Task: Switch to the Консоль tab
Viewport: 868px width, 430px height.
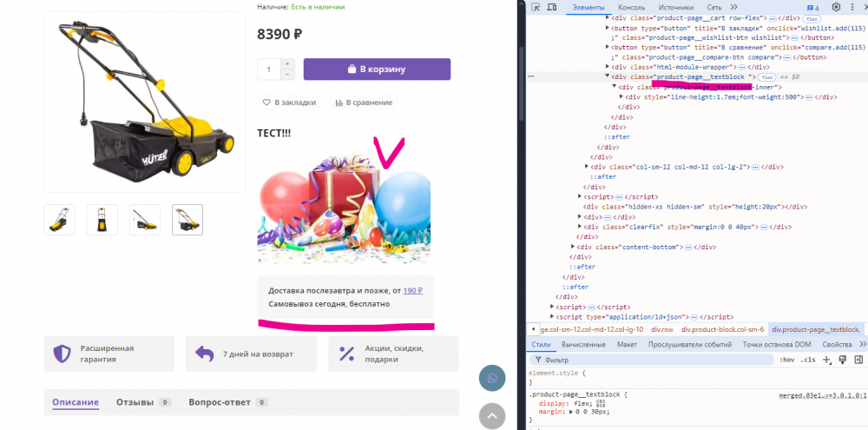Action: click(631, 7)
